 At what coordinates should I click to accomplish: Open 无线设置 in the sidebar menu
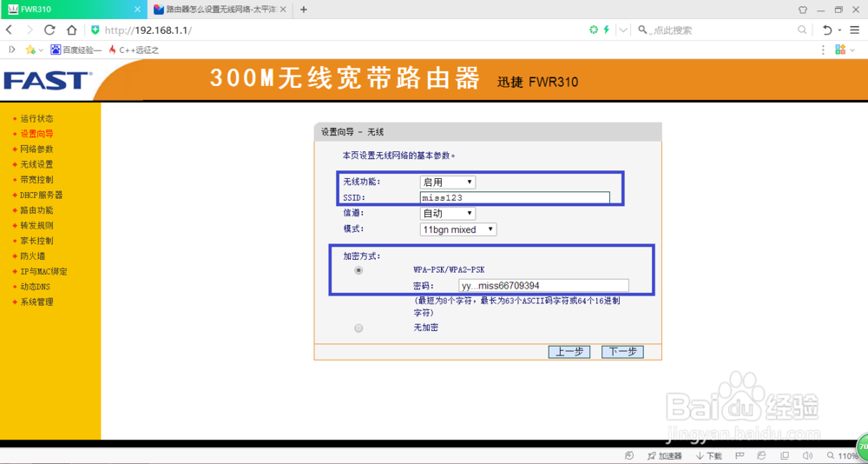[37, 164]
